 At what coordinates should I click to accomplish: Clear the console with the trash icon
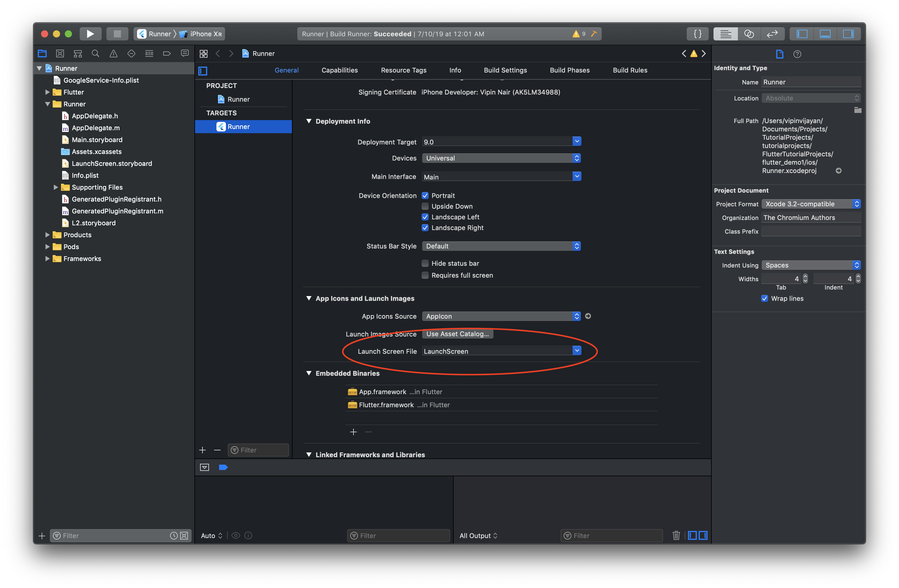click(676, 535)
